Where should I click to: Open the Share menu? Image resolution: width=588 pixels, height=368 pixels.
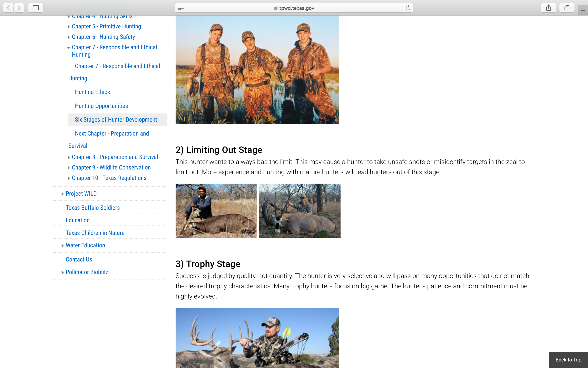pyautogui.click(x=548, y=8)
